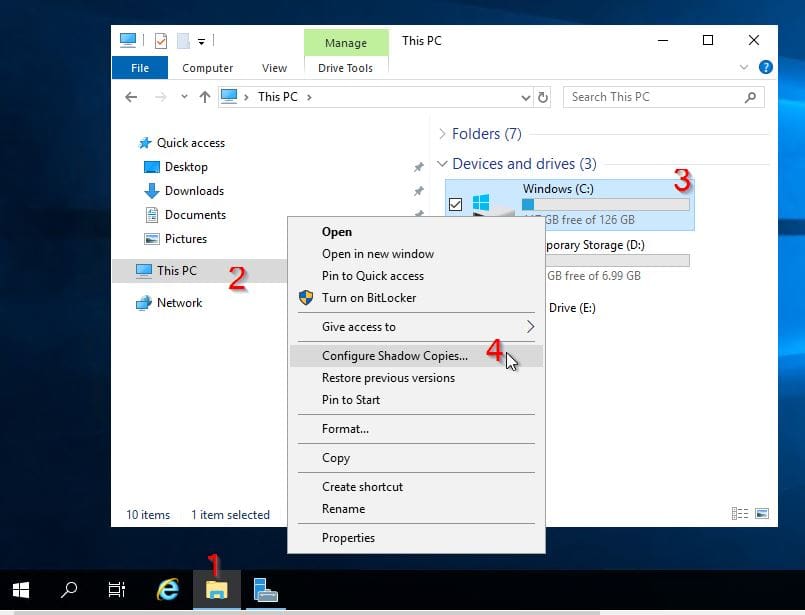
Task: Open the address bar history dropdown
Action: tap(525, 97)
